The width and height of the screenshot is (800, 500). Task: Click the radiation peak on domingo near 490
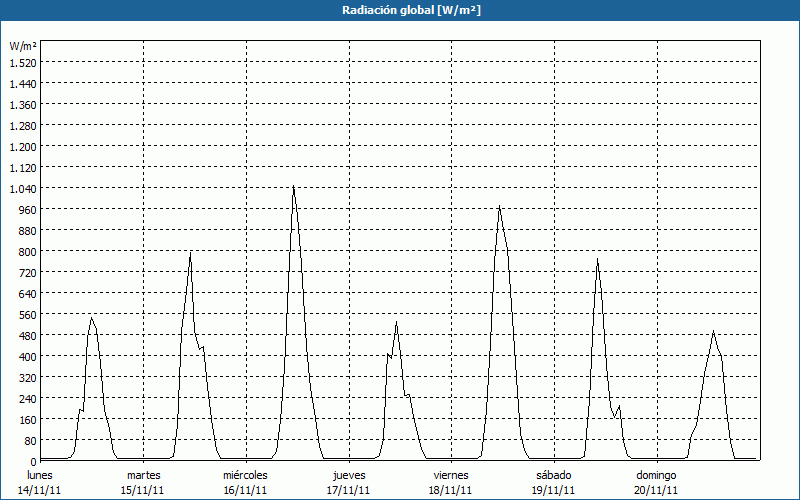pyautogui.click(x=713, y=332)
